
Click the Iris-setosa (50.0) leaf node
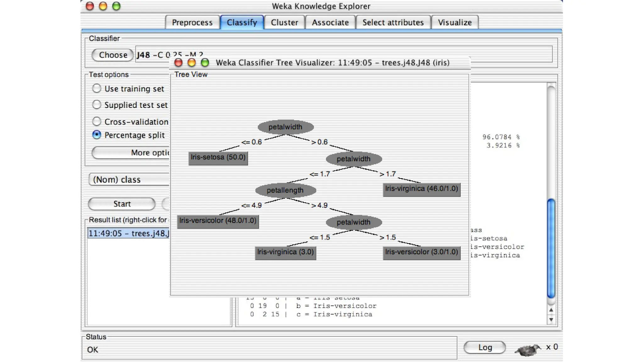[218, 157]
